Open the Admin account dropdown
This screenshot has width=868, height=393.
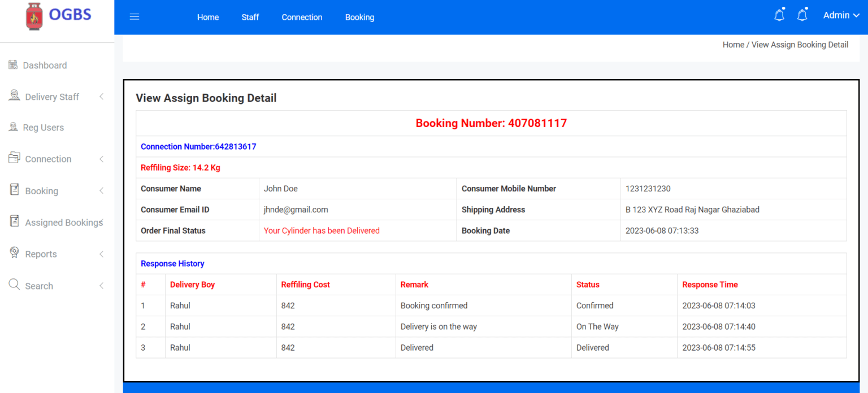click(841, 16)
